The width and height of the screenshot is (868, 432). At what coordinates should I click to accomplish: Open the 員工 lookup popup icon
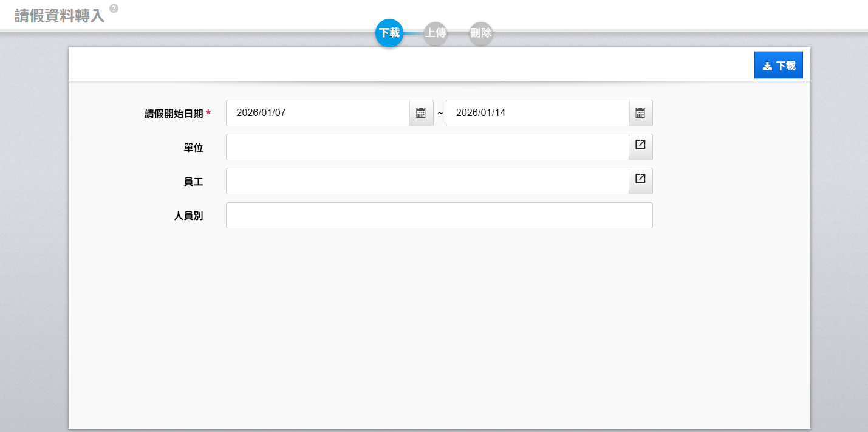640,179
